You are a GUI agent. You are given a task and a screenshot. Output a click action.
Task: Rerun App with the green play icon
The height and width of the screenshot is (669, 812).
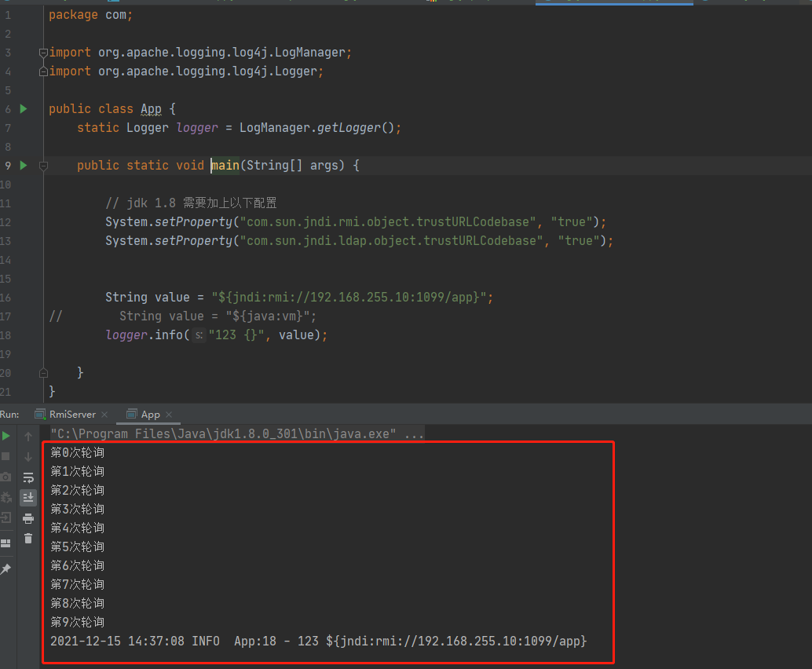pos(5,436)
